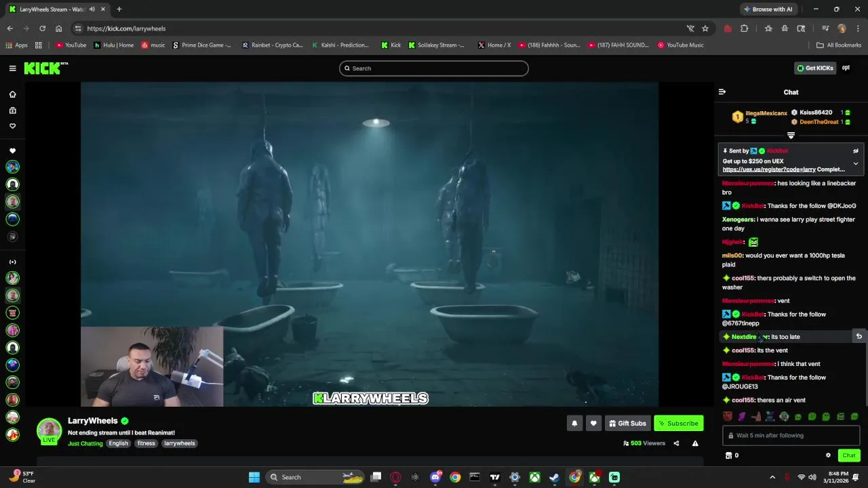Open the media controls icon in Chrome toolbar
The height and width of the screenshot is (488, 868).
click(825, 28)
